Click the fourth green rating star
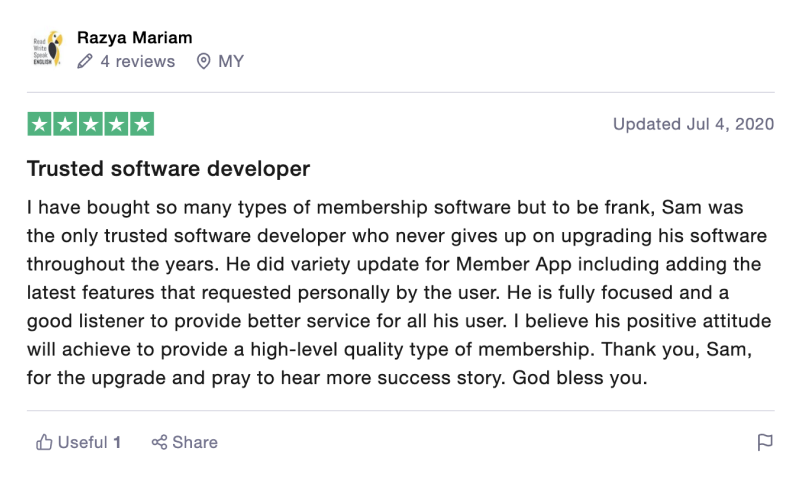Image resolution: width=800 pixels, height=479 pixels. tap(116, 124)
